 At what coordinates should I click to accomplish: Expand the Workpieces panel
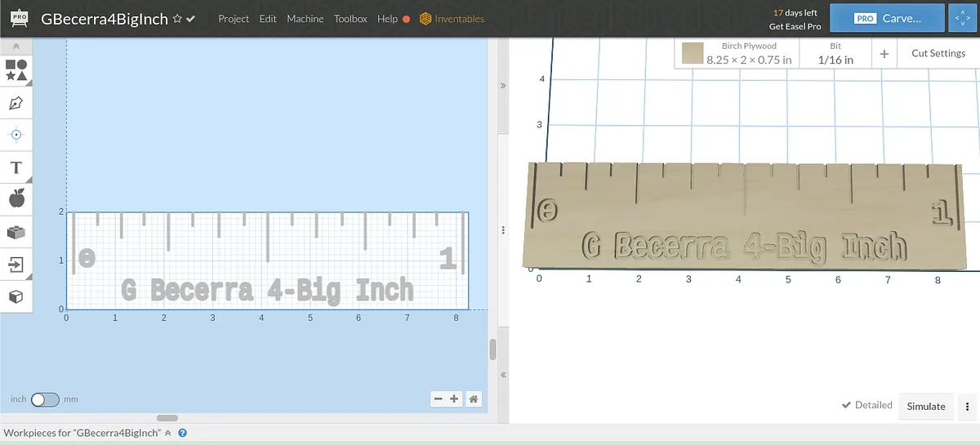click(x=168, y=434)
